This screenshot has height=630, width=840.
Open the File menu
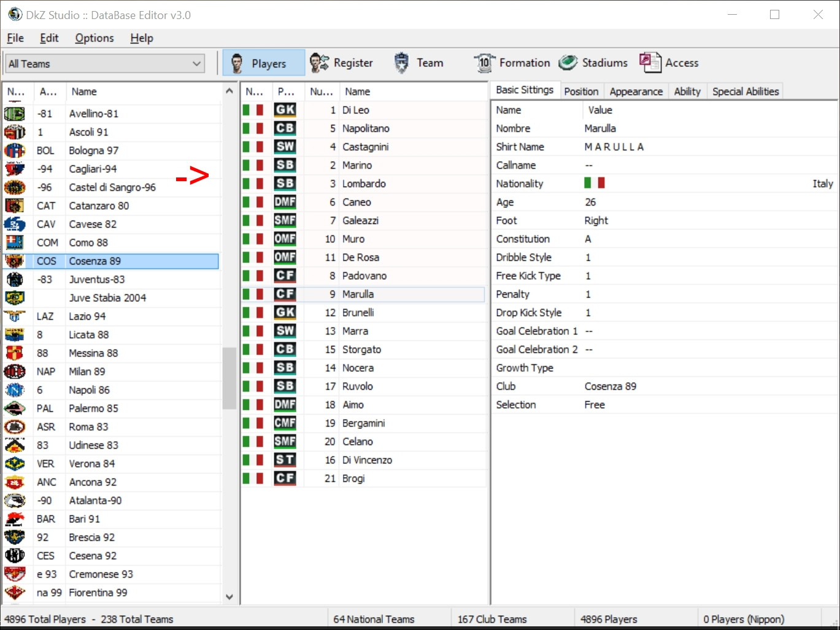15,38
